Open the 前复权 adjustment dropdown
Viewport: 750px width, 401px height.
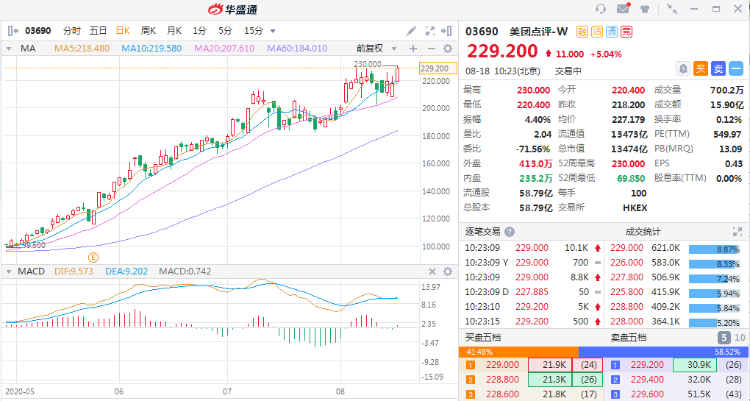tap(376, 49)
